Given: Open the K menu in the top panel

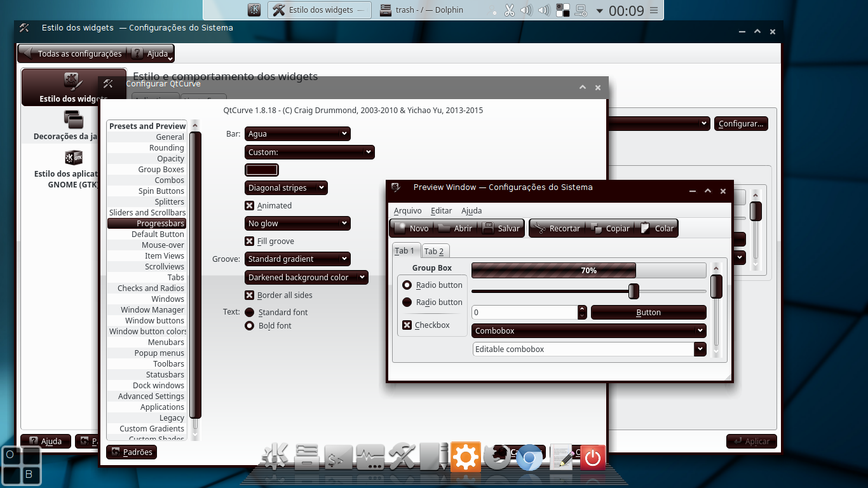Looking at the screenshot, I should pyautogui.click(x=254, y=10).
